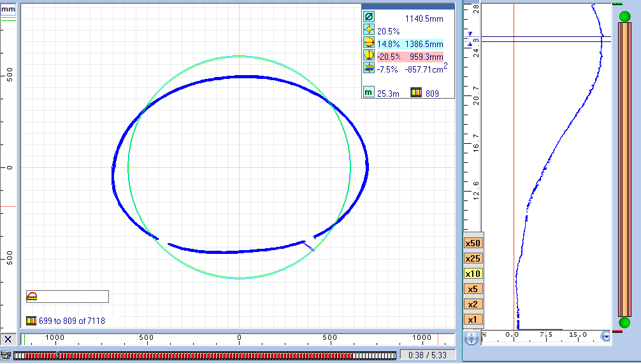Set graph zoom to x5
This screenshot has height=364, width=641.
tap(473, 289)
